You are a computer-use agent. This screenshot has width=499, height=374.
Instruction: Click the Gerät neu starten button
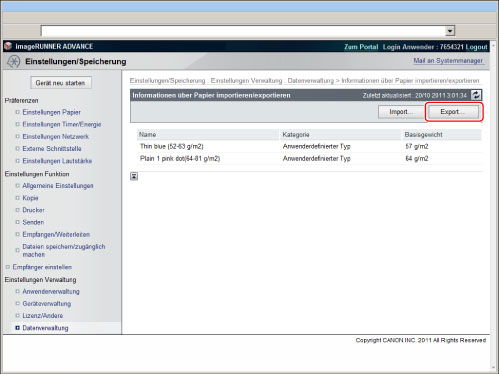point(61,83)
